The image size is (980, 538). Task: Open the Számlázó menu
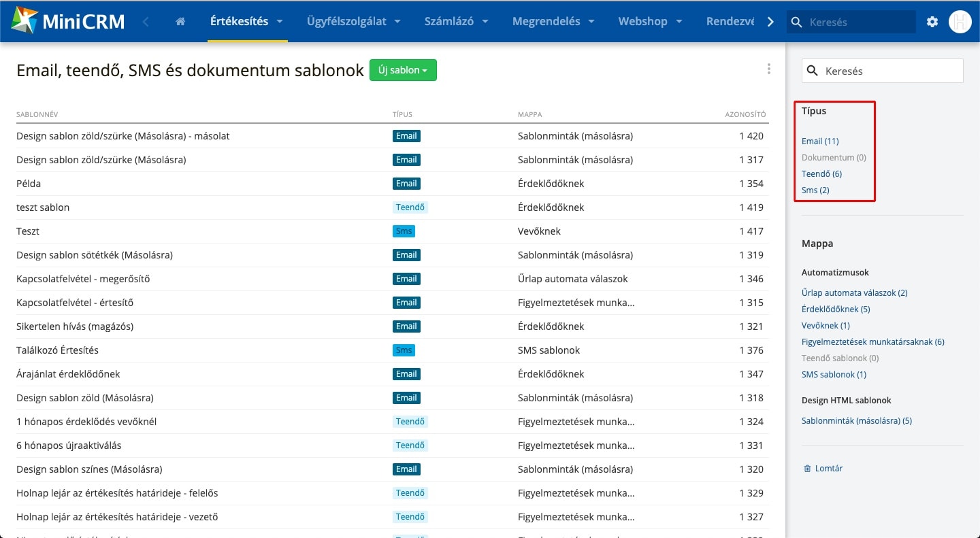(457, 21)
